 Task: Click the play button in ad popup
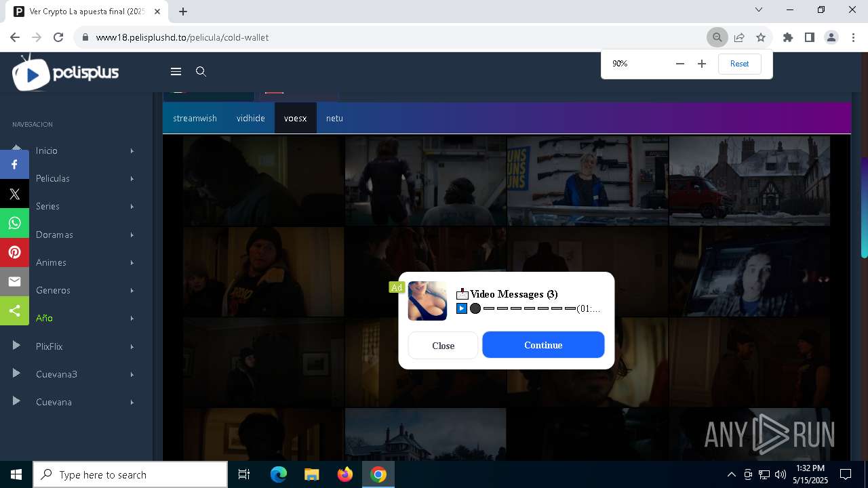coord(462,308)
